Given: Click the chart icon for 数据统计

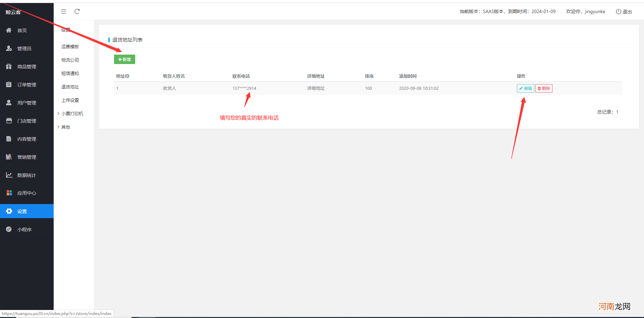Looking at the screenshot, I should [x=9, y=175].
